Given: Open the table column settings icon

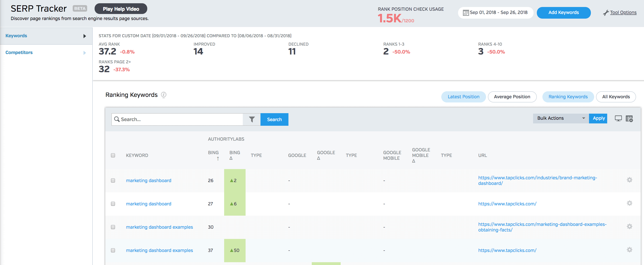Looking at the screenshot, I should click(629, 119).
